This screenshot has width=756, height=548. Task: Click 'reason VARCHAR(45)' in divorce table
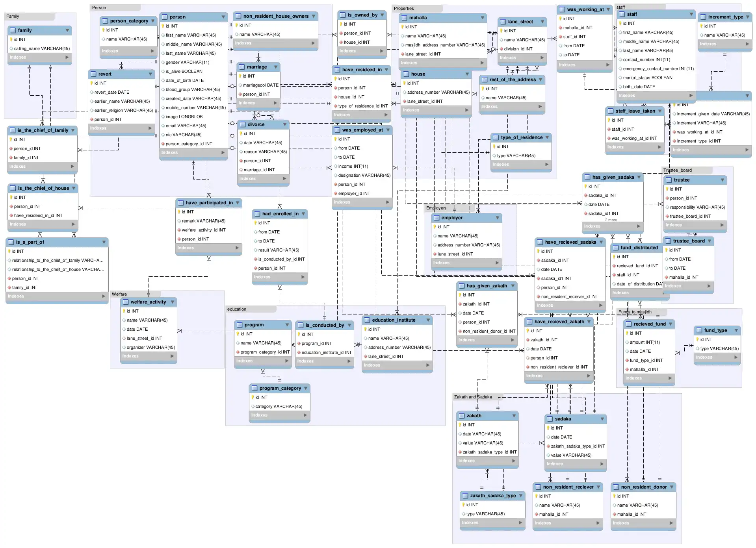(265, 152)
